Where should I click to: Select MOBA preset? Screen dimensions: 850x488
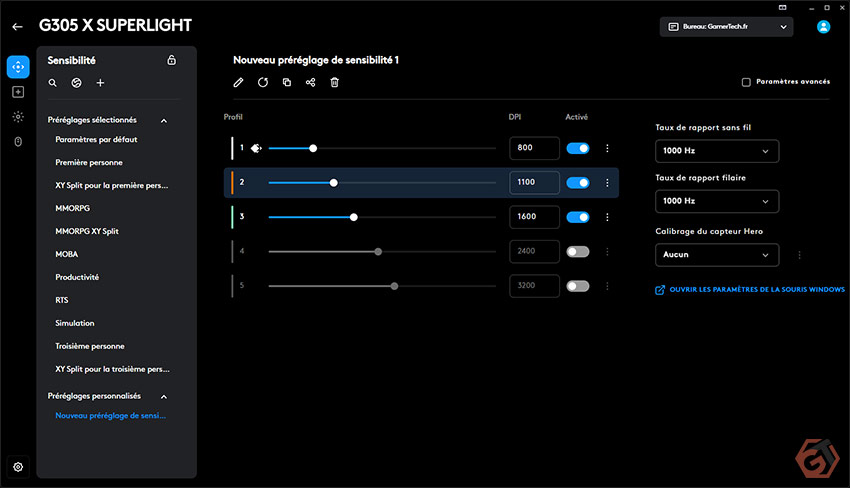67,254
